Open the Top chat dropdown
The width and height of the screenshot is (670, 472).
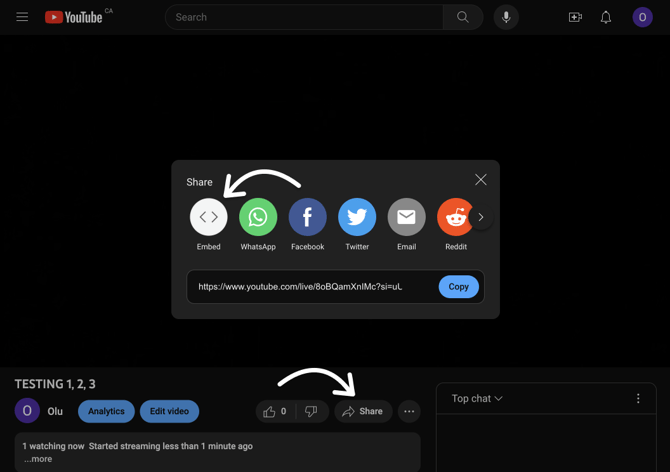coord(477,399)
